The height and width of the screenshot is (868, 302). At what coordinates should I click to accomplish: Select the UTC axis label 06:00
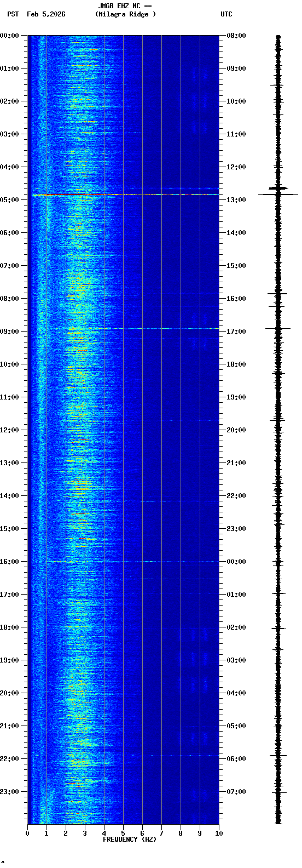pos(236,759)
